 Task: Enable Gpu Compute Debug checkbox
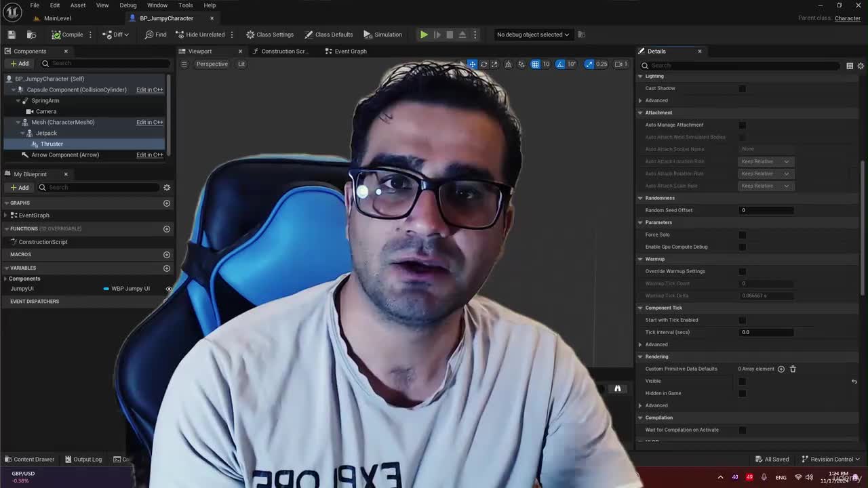pyautogui.click(x=743, y=247)
